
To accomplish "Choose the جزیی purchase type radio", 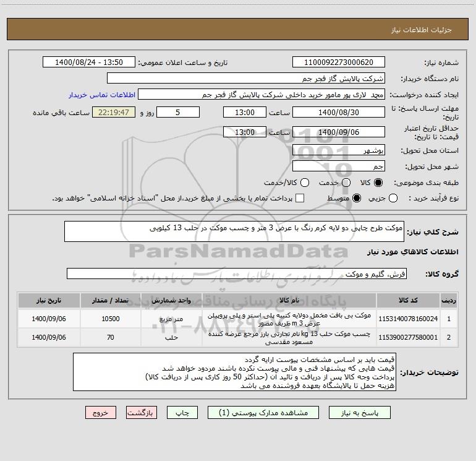I will [x=393, y=198].
